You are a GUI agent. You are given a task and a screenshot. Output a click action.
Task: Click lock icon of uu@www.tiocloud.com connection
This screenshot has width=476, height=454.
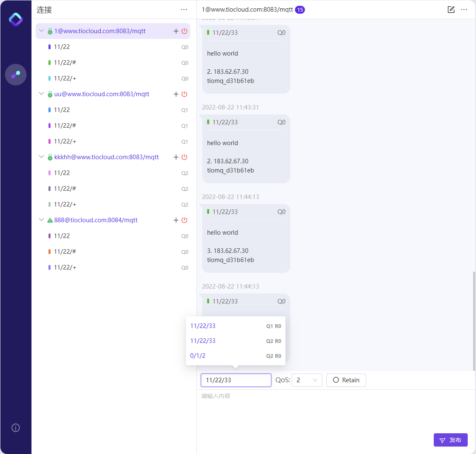coord(50,94)
